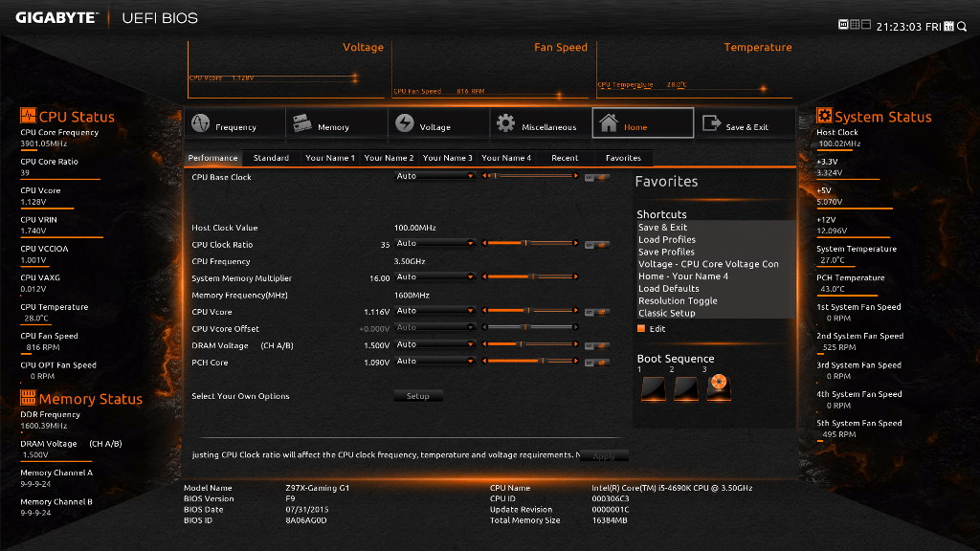This screenshot has width=980, height=551.
Task: Open DRAM Voltage Auto dropdown
Action: [x=434, y=344]
